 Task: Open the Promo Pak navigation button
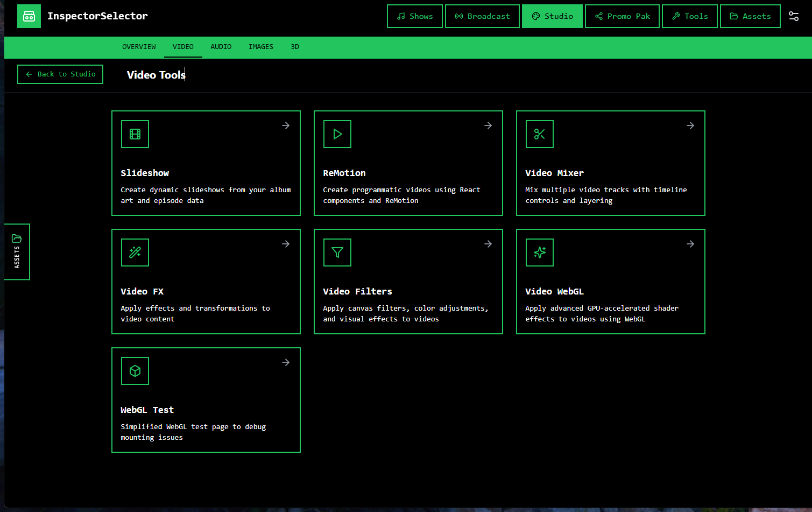pyautogui.click(x=622, y=16)
